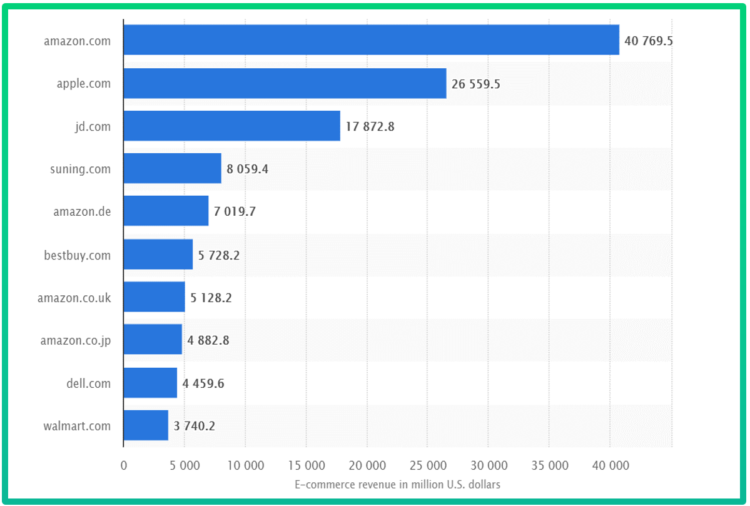The height and width of the screenshot is (506, 750).
Task: Click the 26 559.5 data label
Action: (x=476, y=84)
